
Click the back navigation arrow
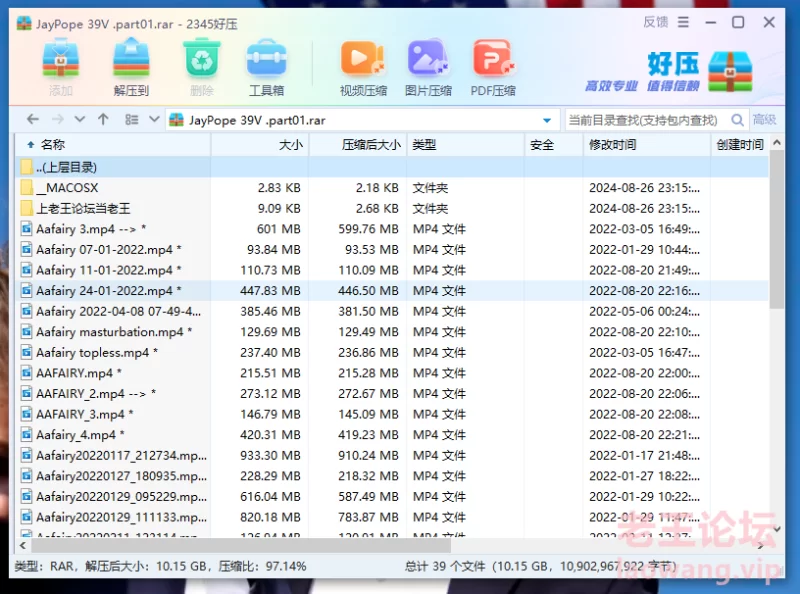[32, 120]
